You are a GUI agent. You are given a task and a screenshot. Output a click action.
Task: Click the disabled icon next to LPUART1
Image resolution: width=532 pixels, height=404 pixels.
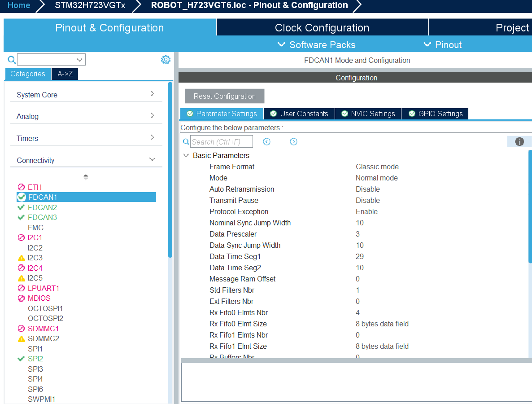coord(21,288)
